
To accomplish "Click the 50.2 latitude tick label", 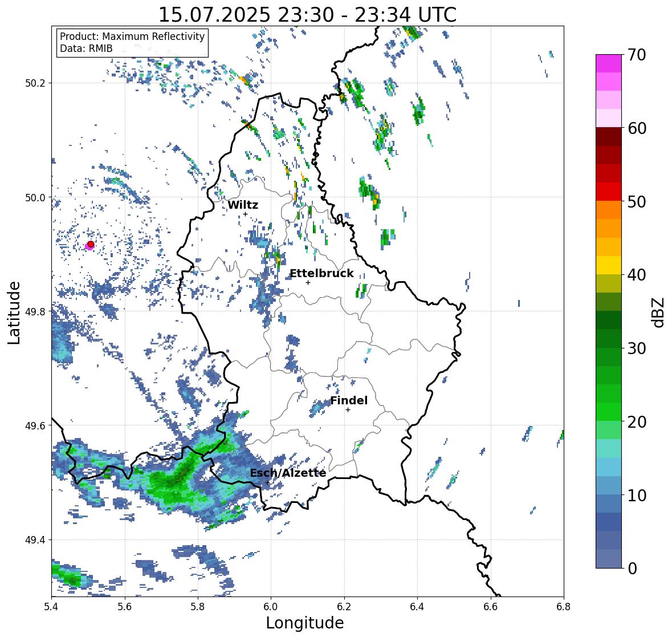I will (35, 83).
